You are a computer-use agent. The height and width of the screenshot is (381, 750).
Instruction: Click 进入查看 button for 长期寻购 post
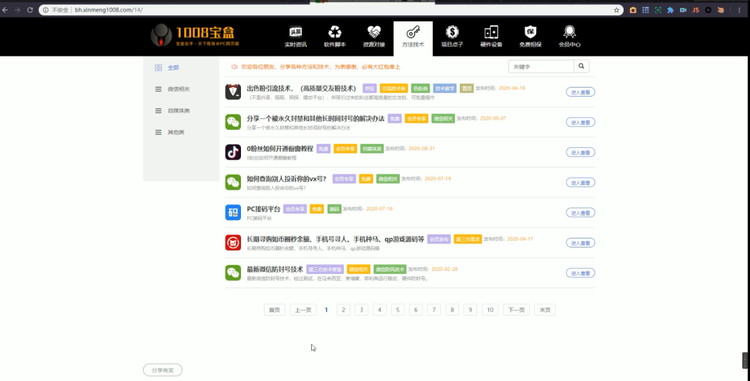[x=580, y=242]
